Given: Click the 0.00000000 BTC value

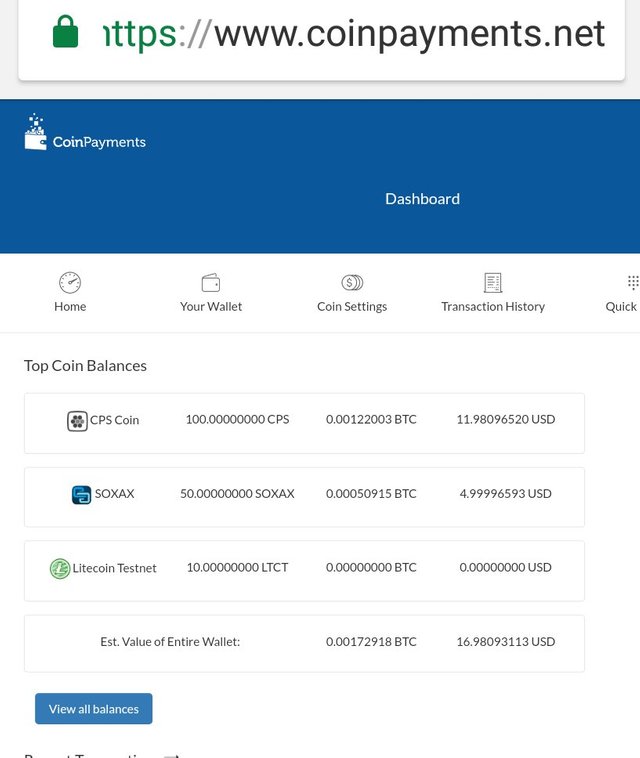Looking at the screenshot, I should pyautogui.click(x=371, y=567).
